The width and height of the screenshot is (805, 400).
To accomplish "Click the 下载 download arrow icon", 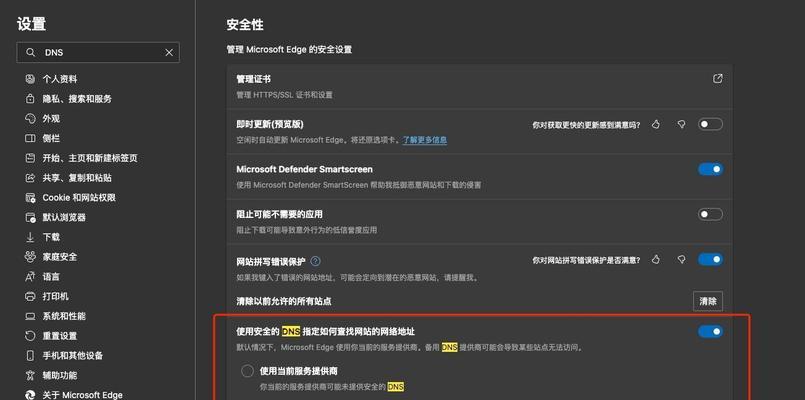I will point(30,237).
